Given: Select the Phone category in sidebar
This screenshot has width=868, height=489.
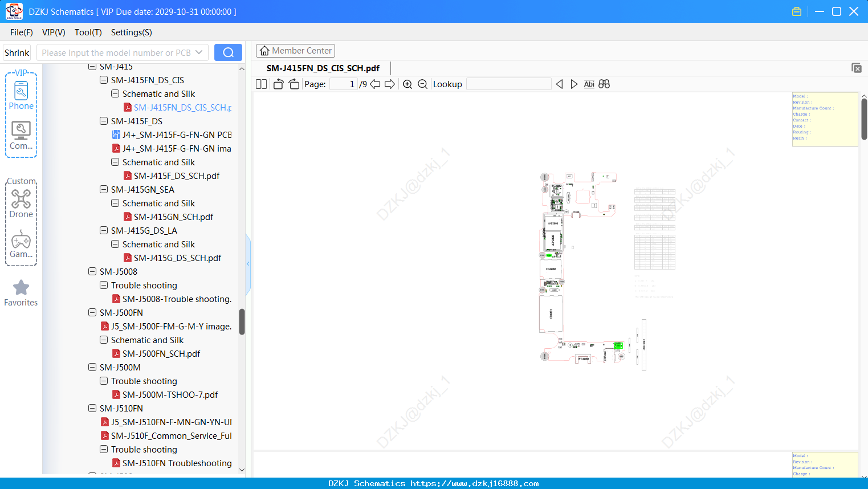Looking at the screenshot, I should pos(21,95).
